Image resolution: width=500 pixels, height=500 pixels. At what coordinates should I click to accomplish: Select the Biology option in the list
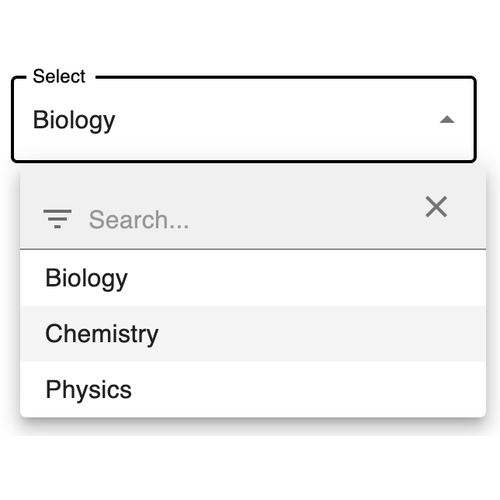point(253,278)
